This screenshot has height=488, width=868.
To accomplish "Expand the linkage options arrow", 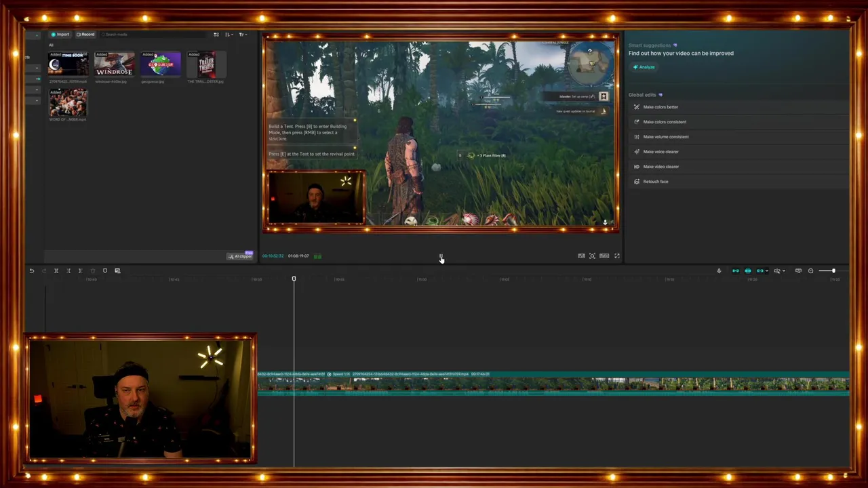I will pyautogui.click(x=767, y=271).
